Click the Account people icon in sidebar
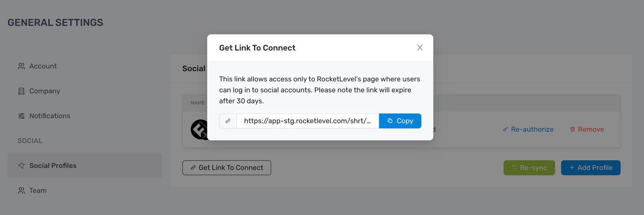 (21, 66)
